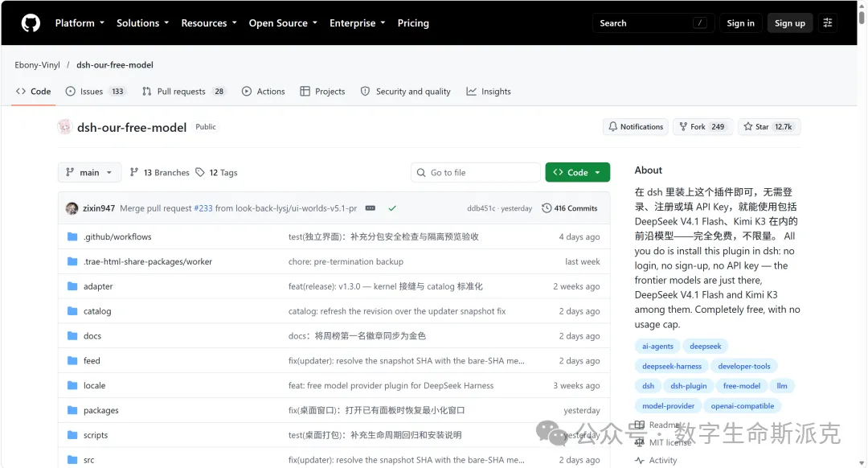
Task: Expand the green Code dropdown button
Action: 577,172
